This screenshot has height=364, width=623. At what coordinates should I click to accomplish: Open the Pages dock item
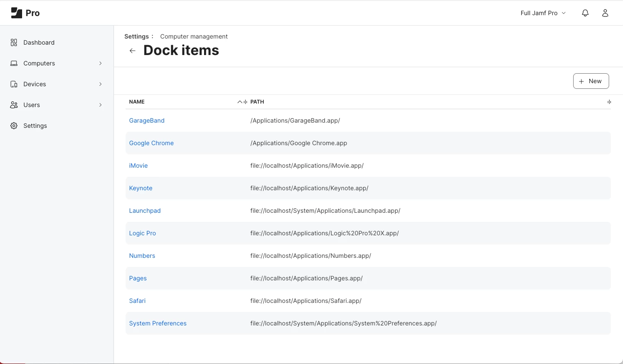(x=138, y=278)
